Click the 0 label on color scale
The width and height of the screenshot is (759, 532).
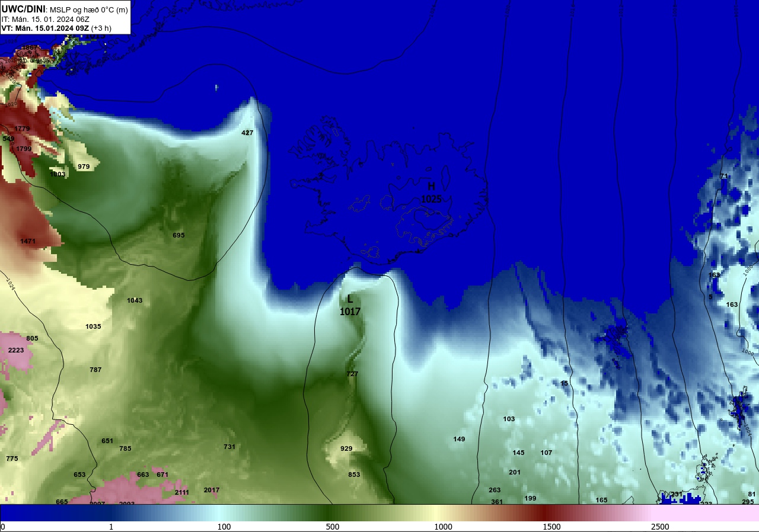point(3,527)
